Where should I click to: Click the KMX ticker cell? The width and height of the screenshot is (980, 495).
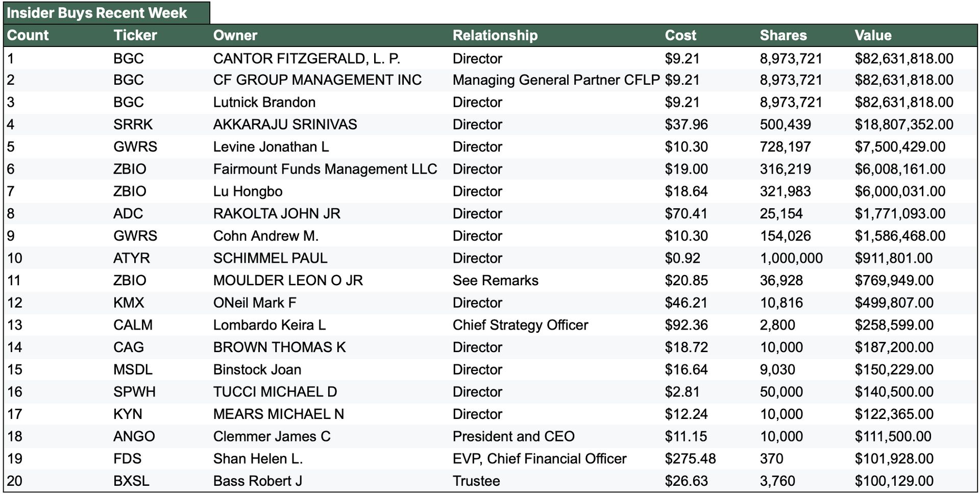pyautogui.click(x=129, y=303)
